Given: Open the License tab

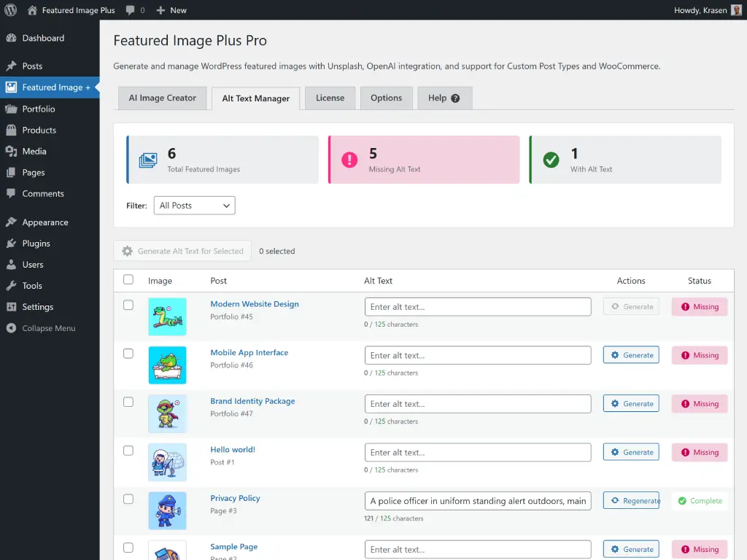Looking at the screenshot, I should click(x=330, y=98).
